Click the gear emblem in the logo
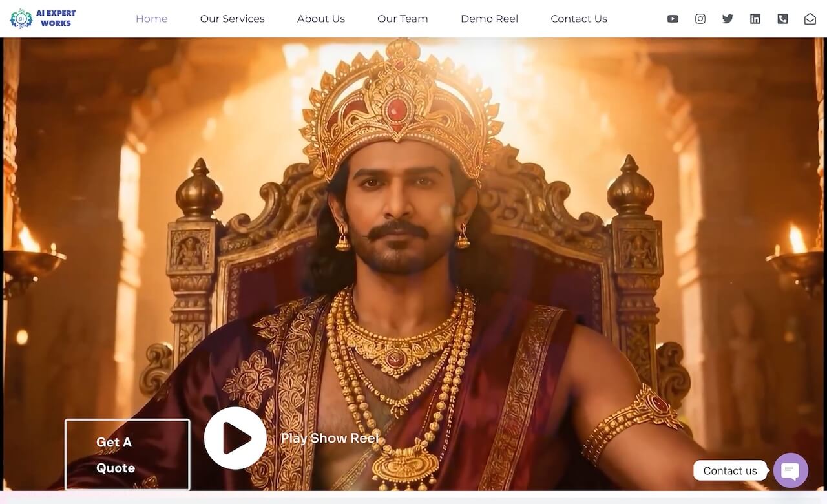 click(21, 19)
